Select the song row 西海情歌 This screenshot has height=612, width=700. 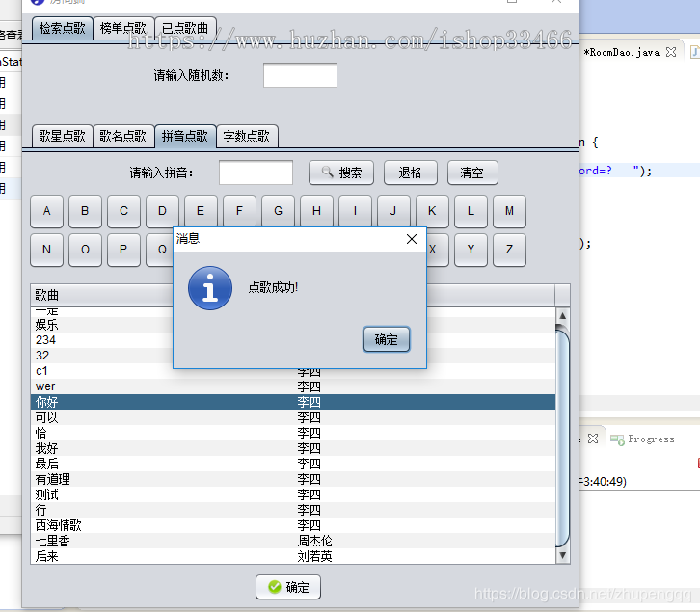(293, 525)
